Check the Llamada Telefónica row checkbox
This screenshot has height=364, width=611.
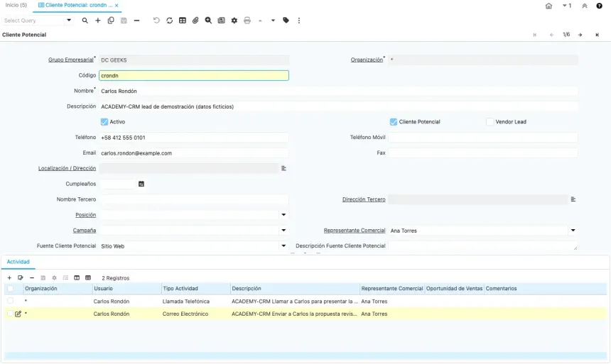pos(11,301)
